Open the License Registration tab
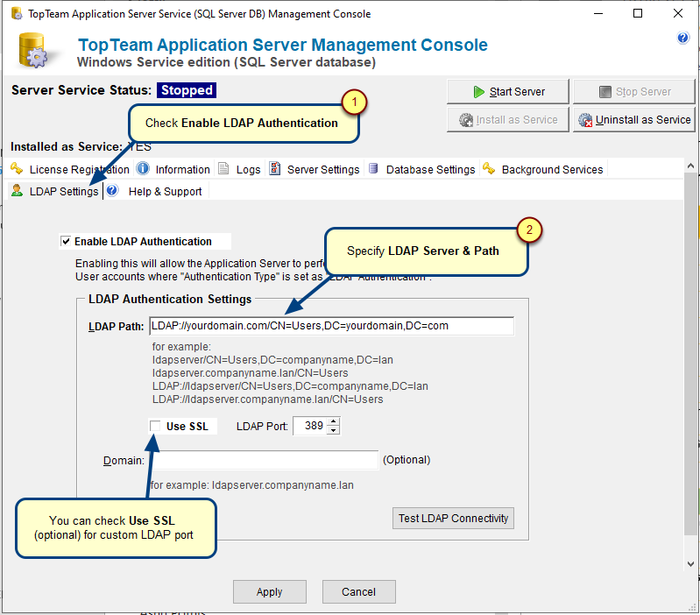700x615 pixels. pos(70,170)
